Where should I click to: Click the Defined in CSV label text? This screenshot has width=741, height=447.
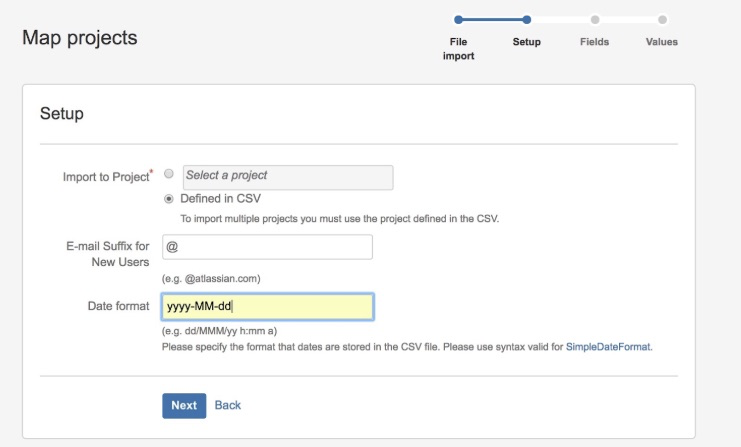coord(220,198)
